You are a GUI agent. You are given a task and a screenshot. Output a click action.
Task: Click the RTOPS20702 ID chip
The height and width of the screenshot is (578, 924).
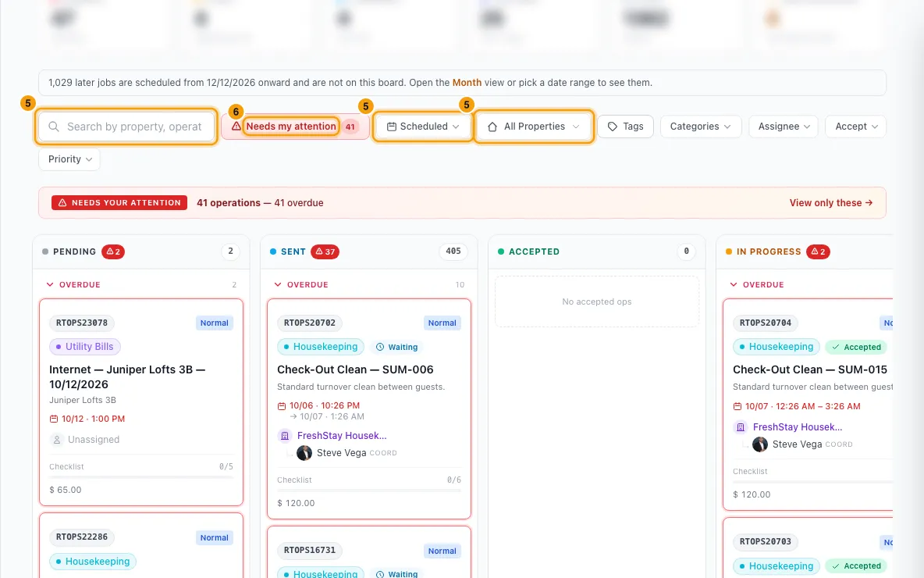[x=310, y=323]
